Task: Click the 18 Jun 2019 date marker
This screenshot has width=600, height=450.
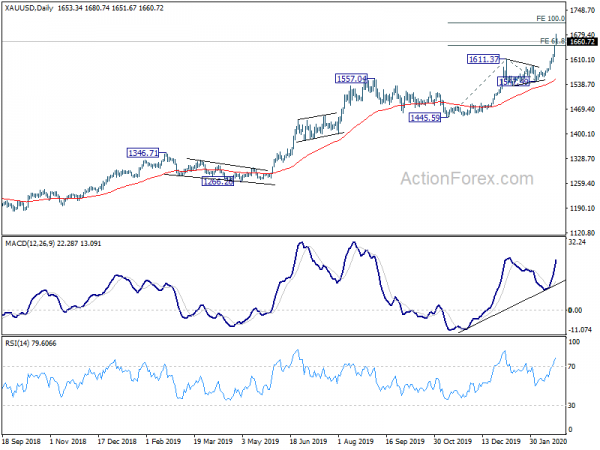Action: pos(308,441)
